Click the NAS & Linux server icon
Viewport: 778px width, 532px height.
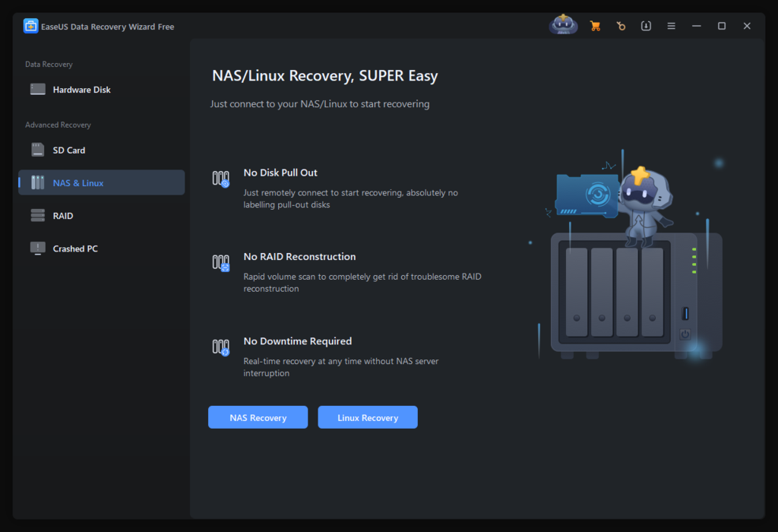coord(38,182)
